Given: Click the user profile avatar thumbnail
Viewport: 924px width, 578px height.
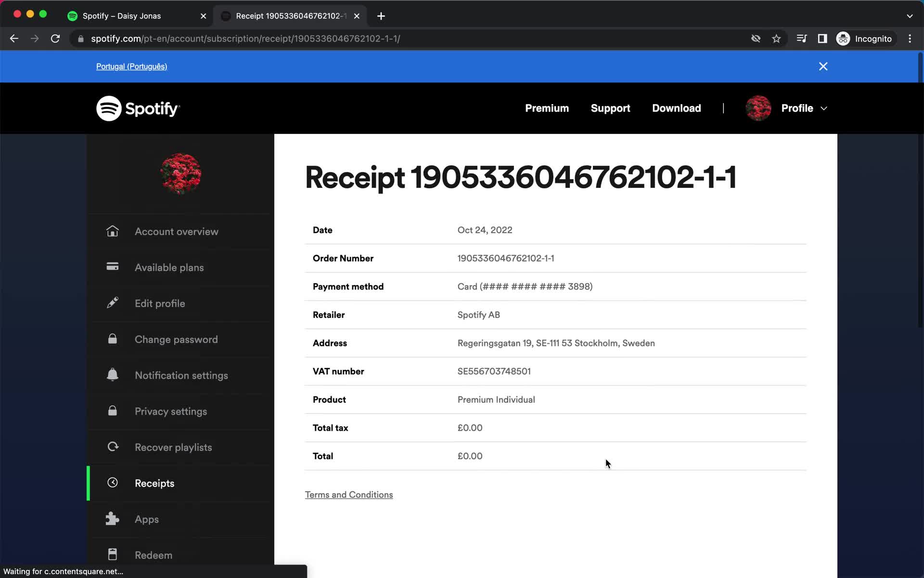Looking at the screenshot, I should click(758, 108).
